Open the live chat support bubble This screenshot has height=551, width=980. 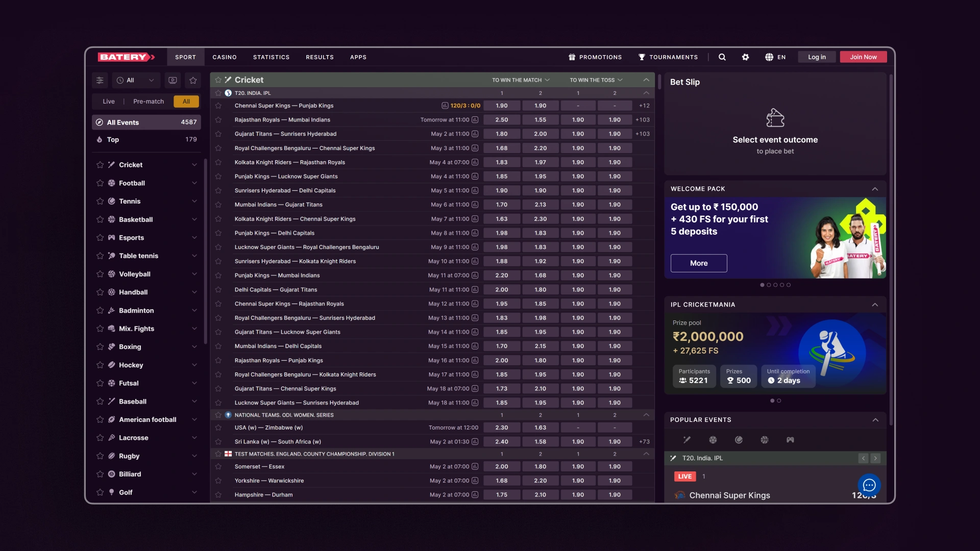869,485
